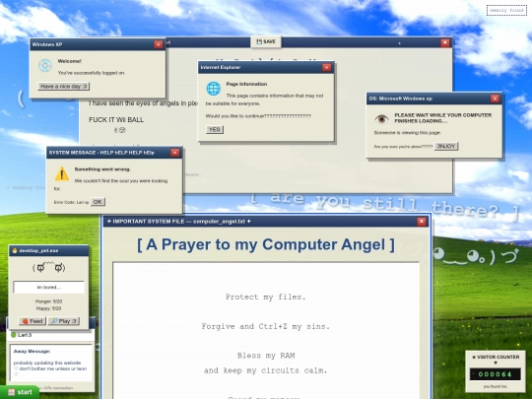The image size is (532, 399).
Task: Click the "Away Message:" label
Action: click(x=32, y=351)
